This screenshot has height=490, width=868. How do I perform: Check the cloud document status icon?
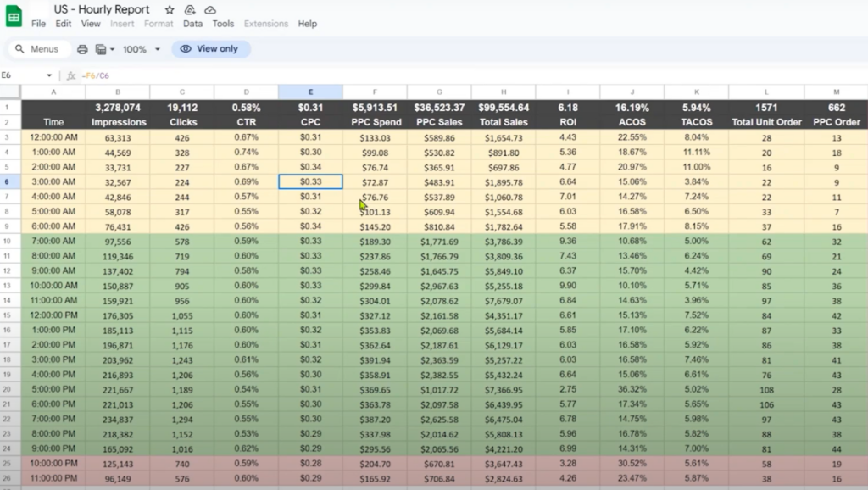coord(210,9)
